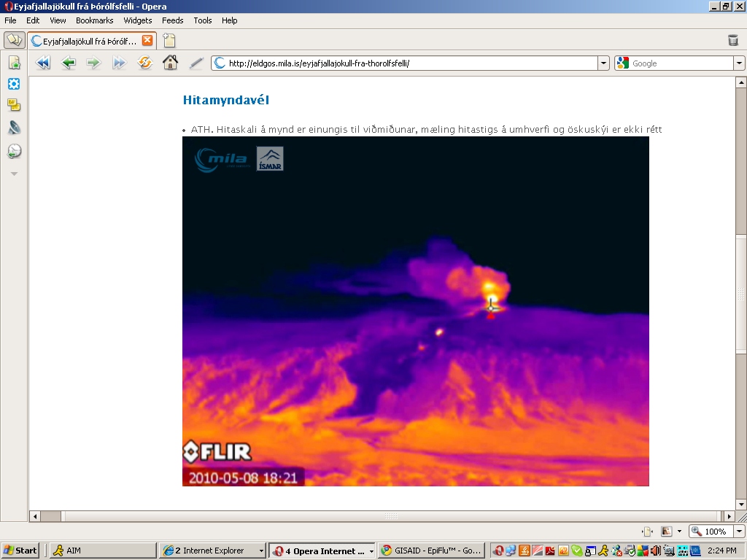The image size is (747, 560).
Task: Expand the zoom level dropdown
Action: pos(740,532)
